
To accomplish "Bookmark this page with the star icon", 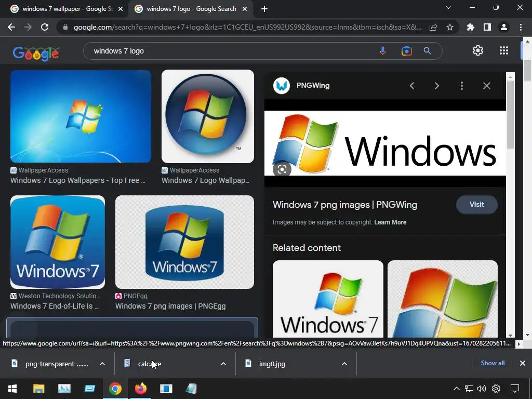I will [x=450, y=27].
